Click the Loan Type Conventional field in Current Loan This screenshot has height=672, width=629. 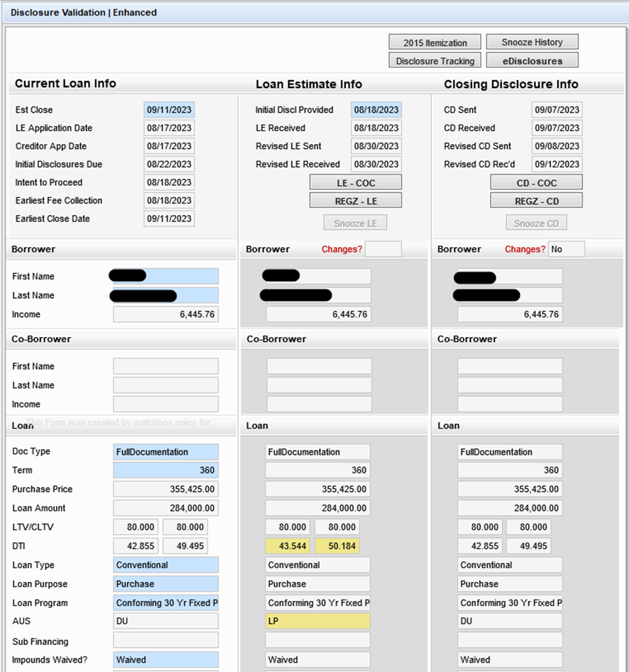click(x=165, y=566)
